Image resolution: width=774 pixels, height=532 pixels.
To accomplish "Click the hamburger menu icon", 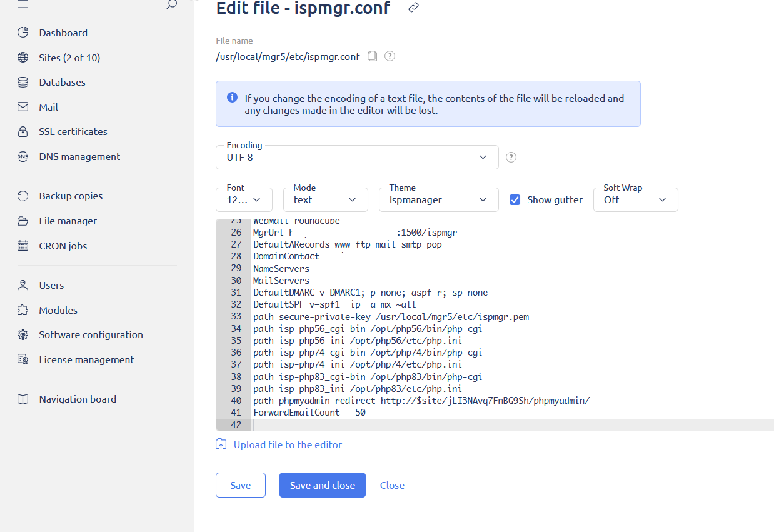I will 23,5.
